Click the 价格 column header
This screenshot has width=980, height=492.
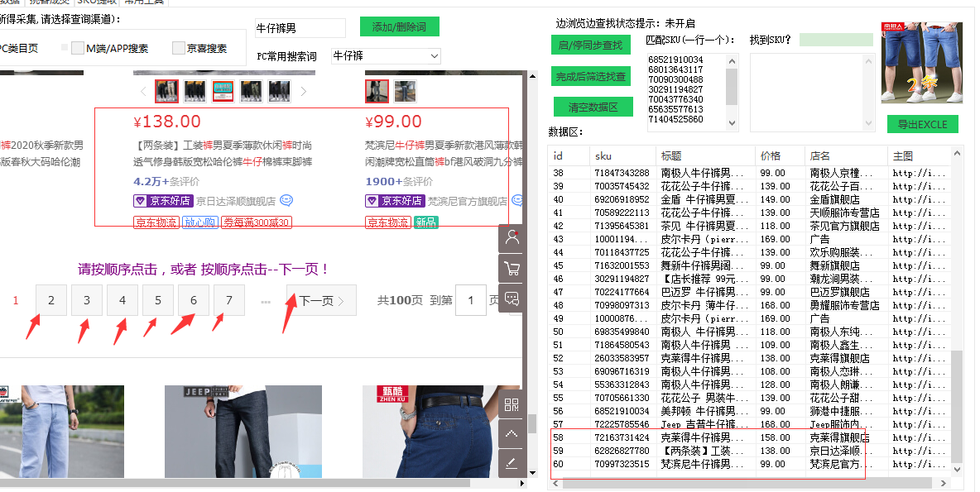pos(780,155)
